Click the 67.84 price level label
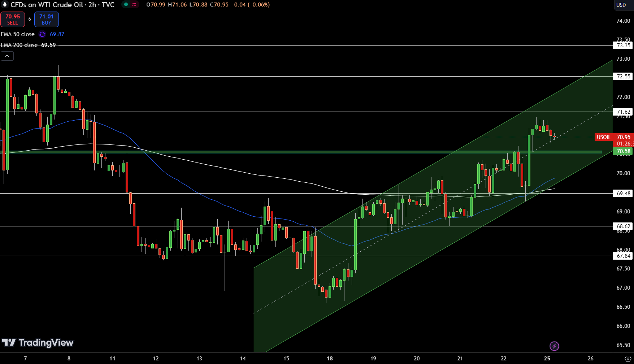The width and height of the screenshot is (634, 364). [624, 256]
